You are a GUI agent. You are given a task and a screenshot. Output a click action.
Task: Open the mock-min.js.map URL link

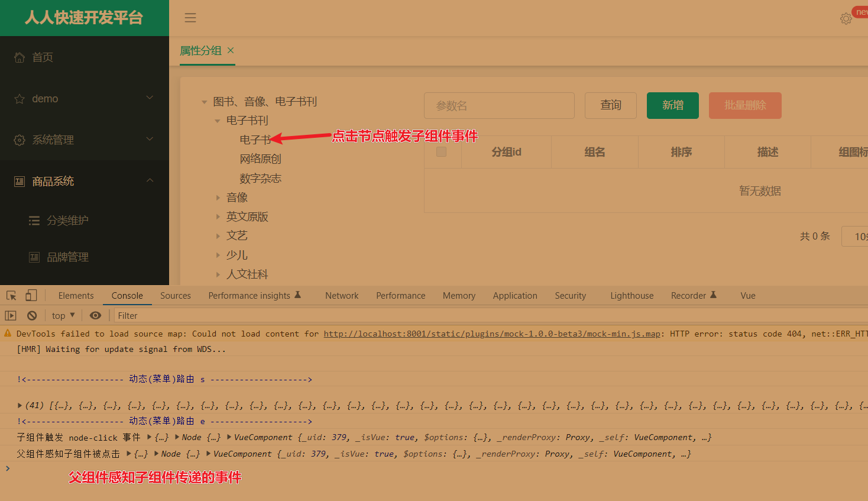point(492,334)
